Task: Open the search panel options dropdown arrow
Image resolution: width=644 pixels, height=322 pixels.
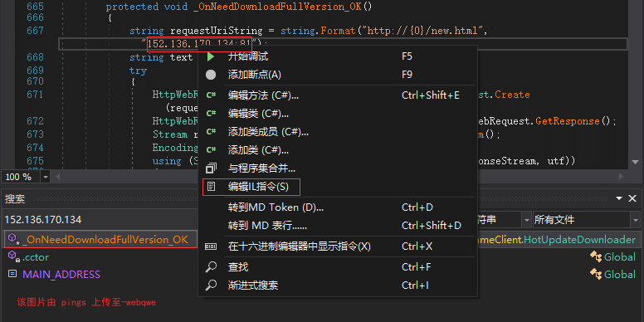Action: [619, 199]
